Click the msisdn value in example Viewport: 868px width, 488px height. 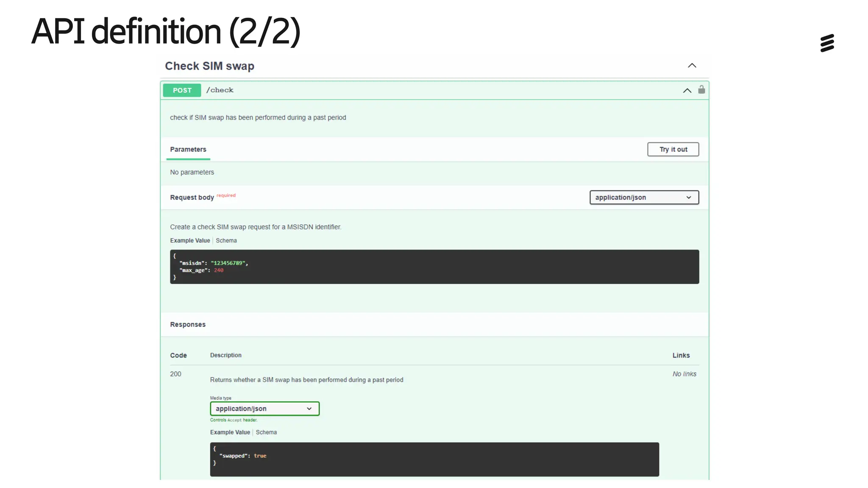click(228, 263)
